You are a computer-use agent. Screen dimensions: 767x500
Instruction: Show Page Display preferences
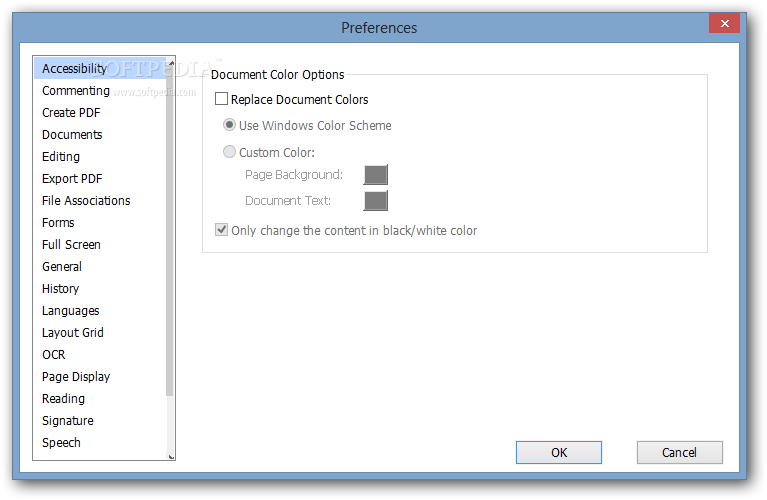(x=76, y=377)
